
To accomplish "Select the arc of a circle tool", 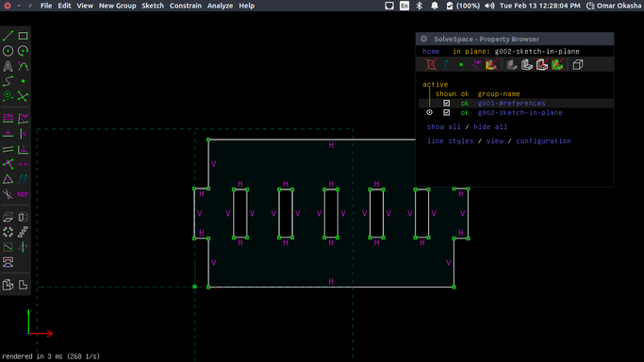I will (23, 51).
